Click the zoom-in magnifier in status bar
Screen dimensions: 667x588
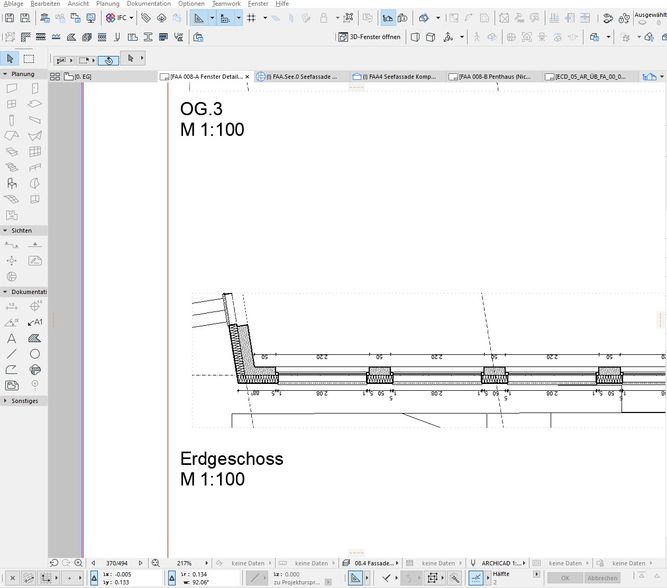[x=78, y=563]
